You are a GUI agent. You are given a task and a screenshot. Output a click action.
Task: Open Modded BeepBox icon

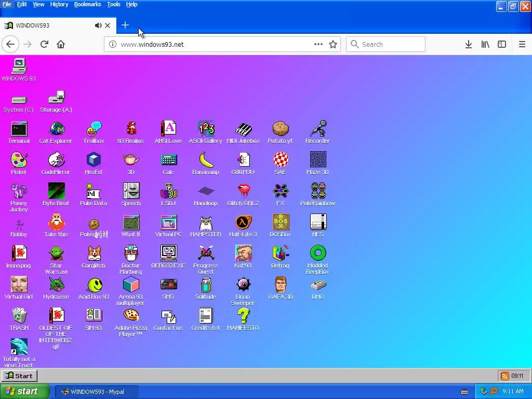click(317, 260)
